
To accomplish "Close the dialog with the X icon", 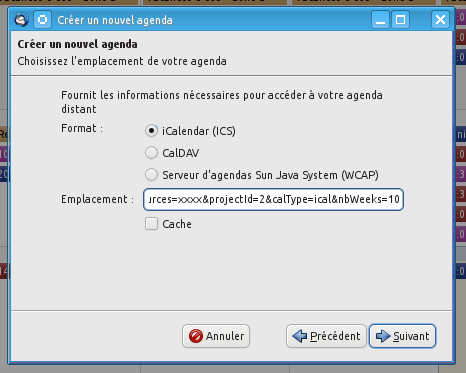I will tap(440, 20).
